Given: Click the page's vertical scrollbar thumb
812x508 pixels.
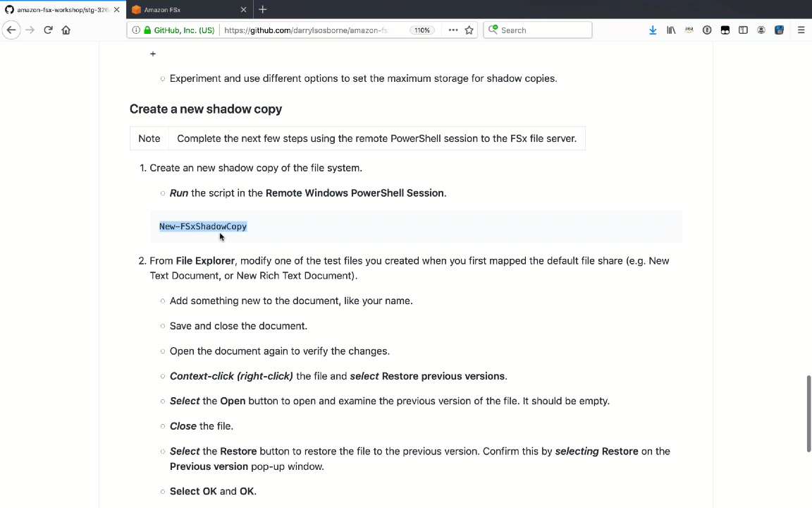Looking at the screenshot, I should pos(808,413).
